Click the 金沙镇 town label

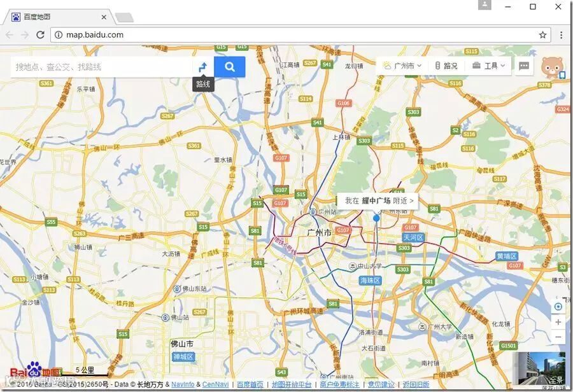click(31, 302)
